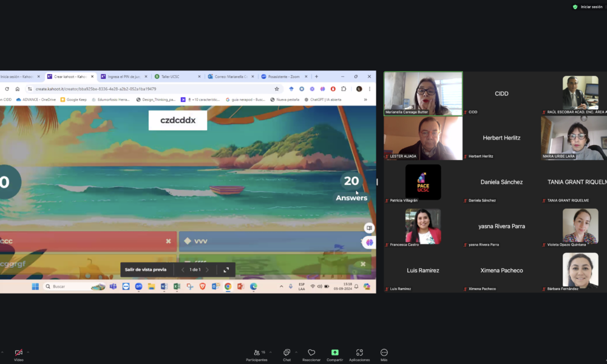Toggle fullscreen preview mode
The width and height of the screenshot is (607, 364).
[226, 269]
